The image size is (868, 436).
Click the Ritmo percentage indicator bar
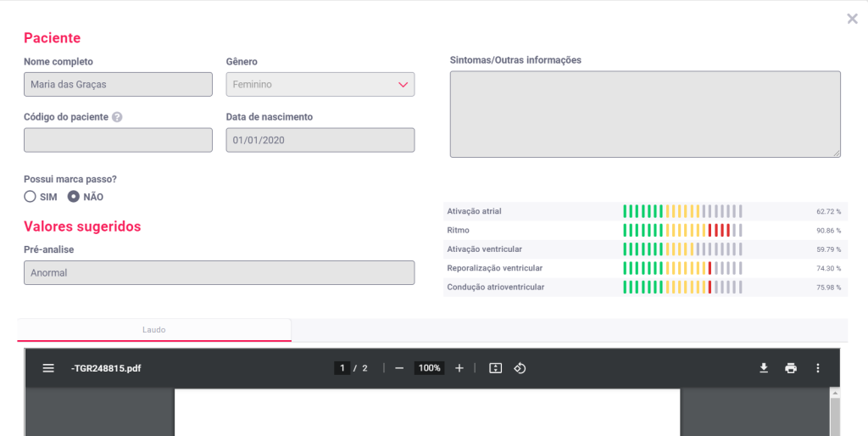[682, 230]
